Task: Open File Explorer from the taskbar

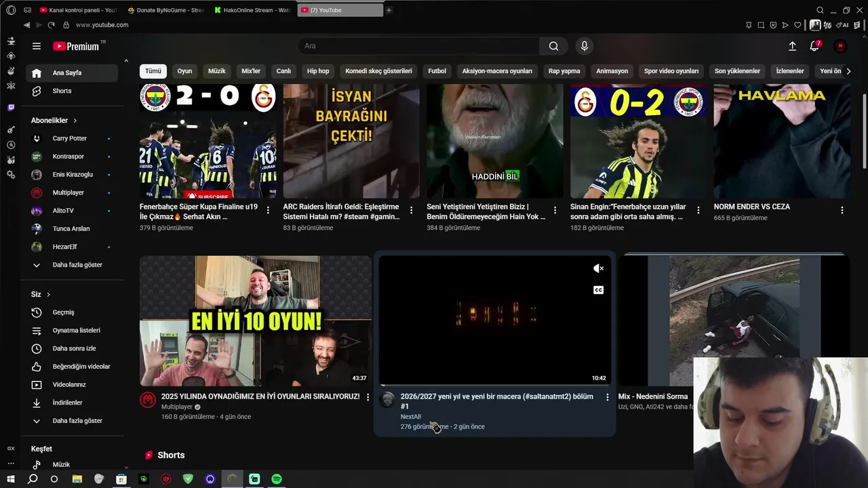Action: coord(77,479)
